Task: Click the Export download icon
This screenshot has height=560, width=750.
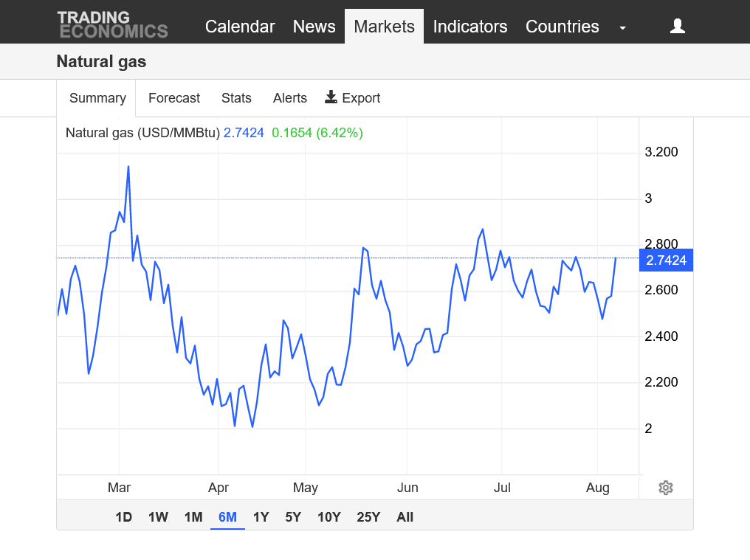Action: coord(331,97)
